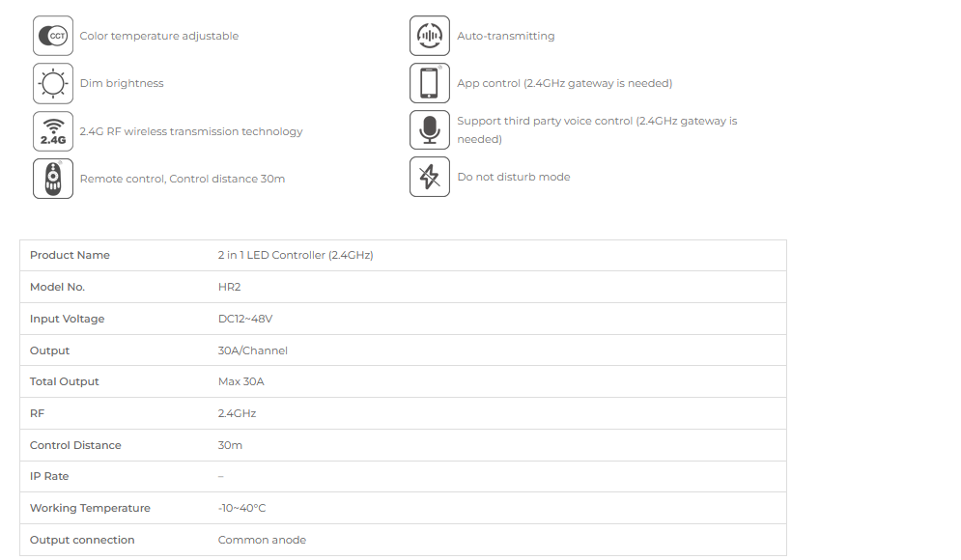Image resolution: width=961 pixels, height=560 pixels.
Task: Click the Control Distance row label
Action: tap(75, 445)
